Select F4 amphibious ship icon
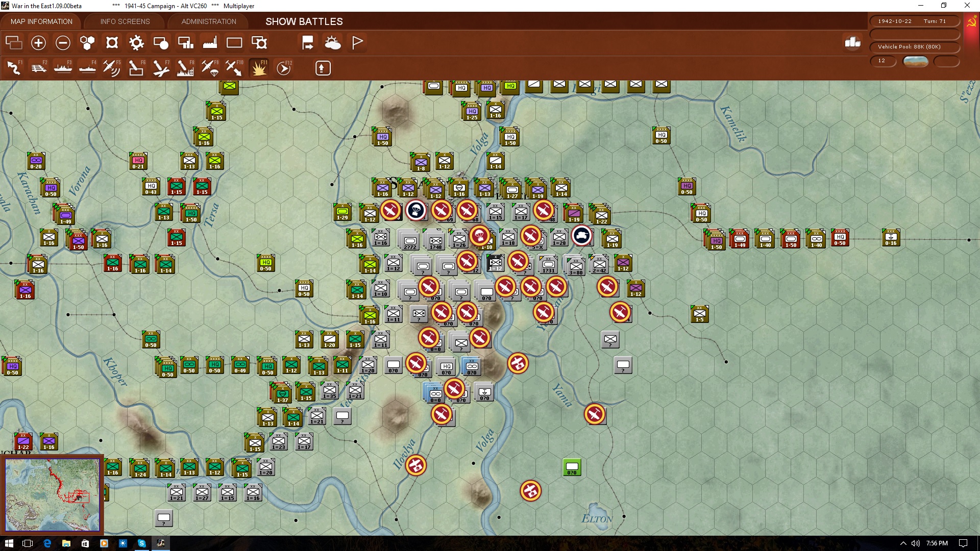The width and height of the screenshot is (980, 551). pyautogui.click(x=87, y=68)
